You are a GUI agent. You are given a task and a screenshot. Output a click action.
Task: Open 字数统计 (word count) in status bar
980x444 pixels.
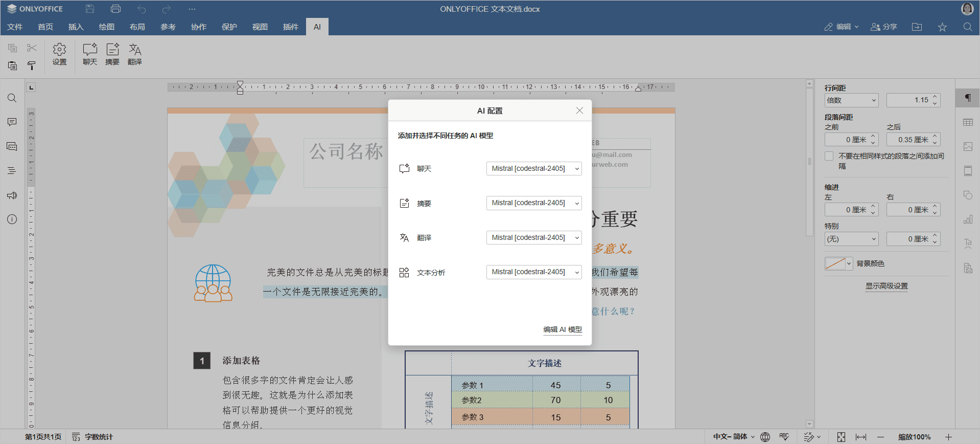(x=92, y=437)
